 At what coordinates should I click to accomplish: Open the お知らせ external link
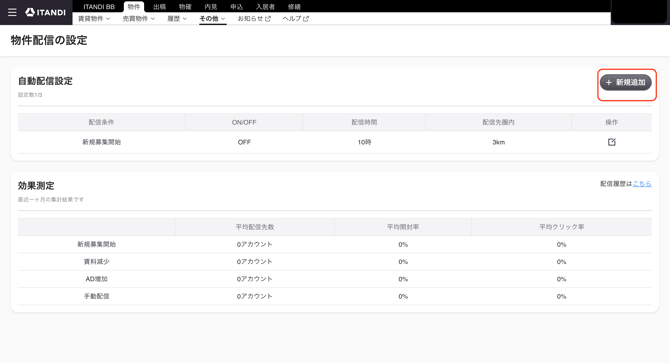coord(254,19)
